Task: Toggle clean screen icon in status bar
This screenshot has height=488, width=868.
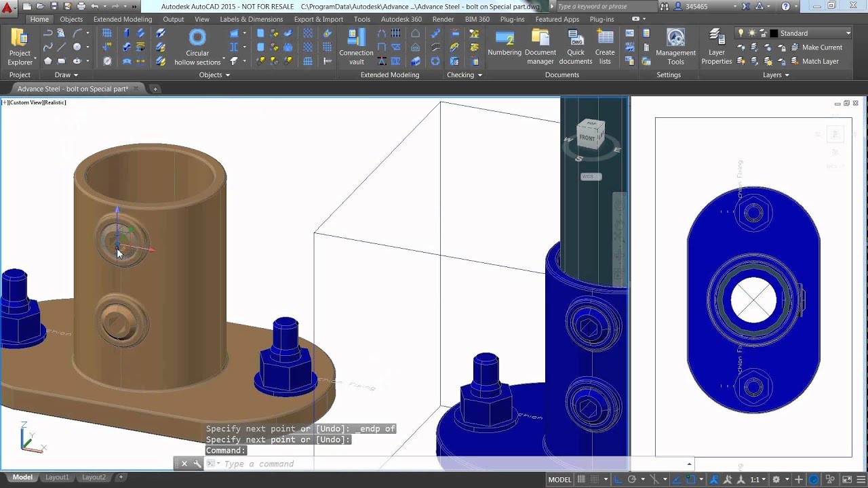Action: [x=846, y=479]
